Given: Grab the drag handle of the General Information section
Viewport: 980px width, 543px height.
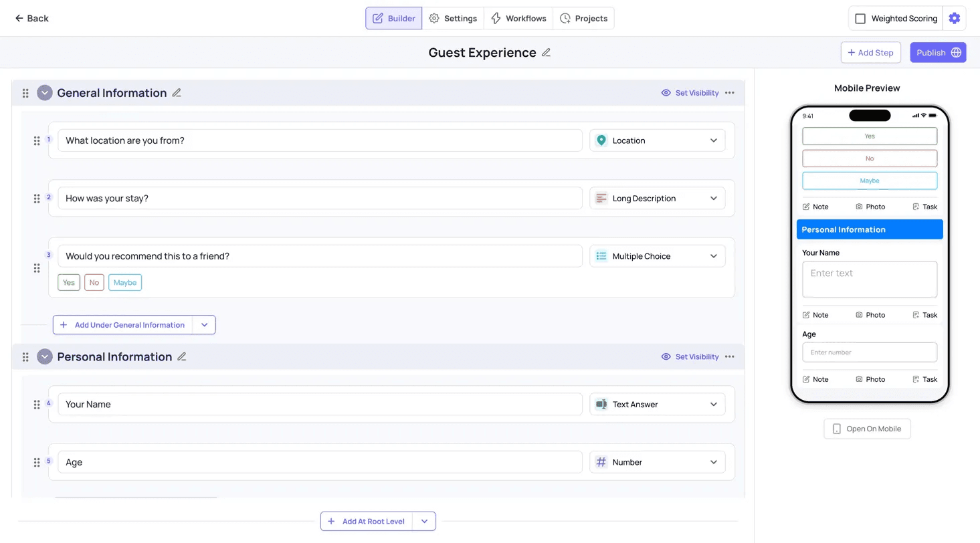Looking at the screenshot, I should (25, 93).
